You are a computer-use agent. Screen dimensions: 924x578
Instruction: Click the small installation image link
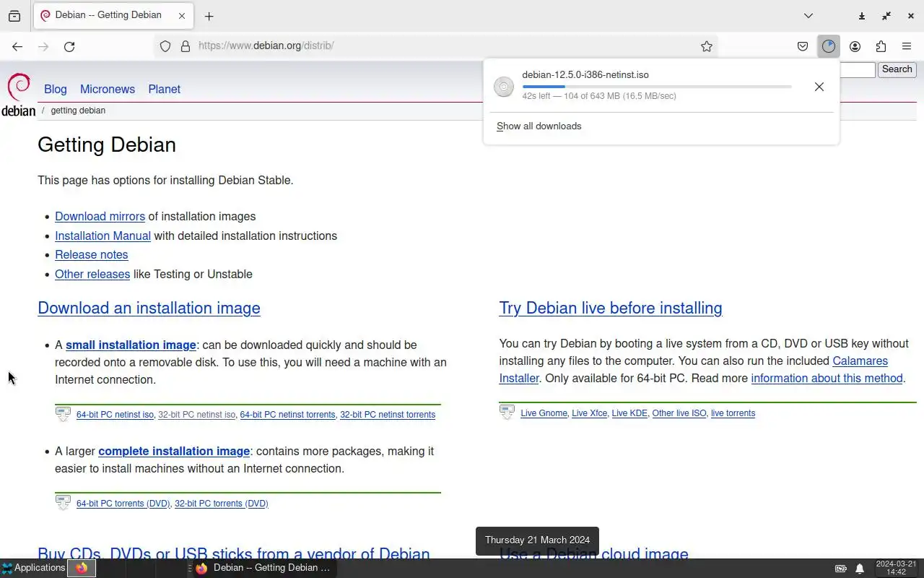tap(131, 345)
